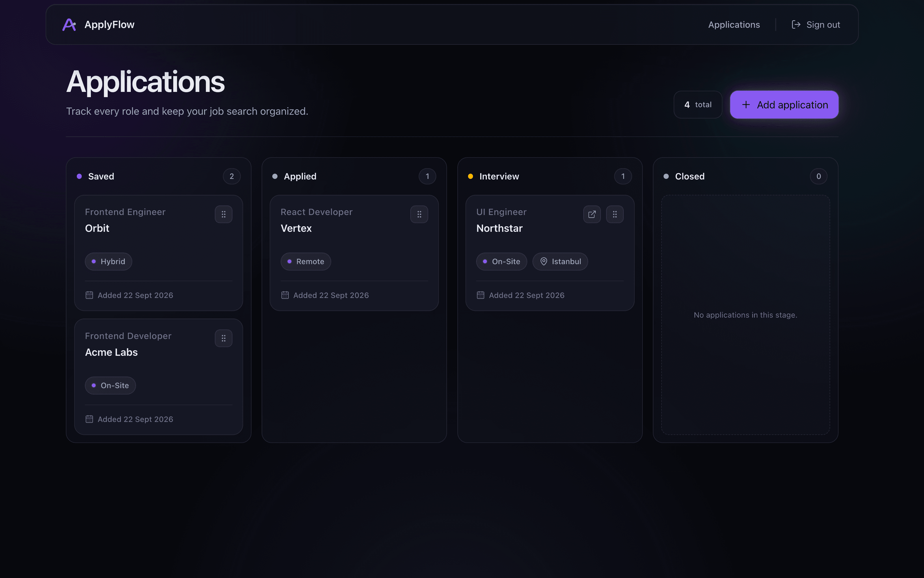This screenshot has height=578, width=924.
Task: Click the calendar icon on Northstar card
Action: tap(480, 295)
